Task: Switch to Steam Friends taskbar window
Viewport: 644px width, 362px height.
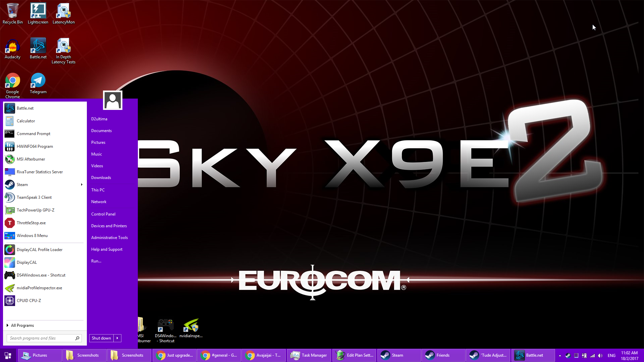Action: 443,355
